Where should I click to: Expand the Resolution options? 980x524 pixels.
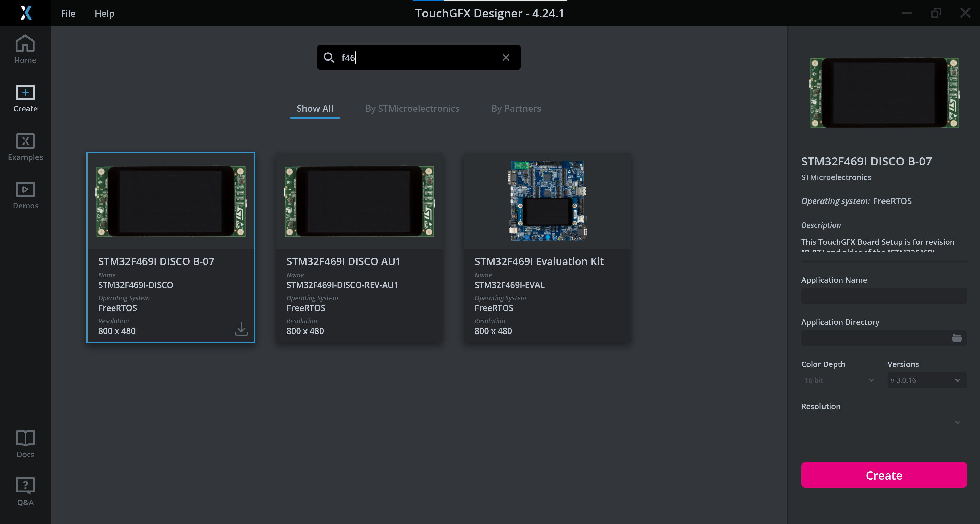click(x=958, y=422)
